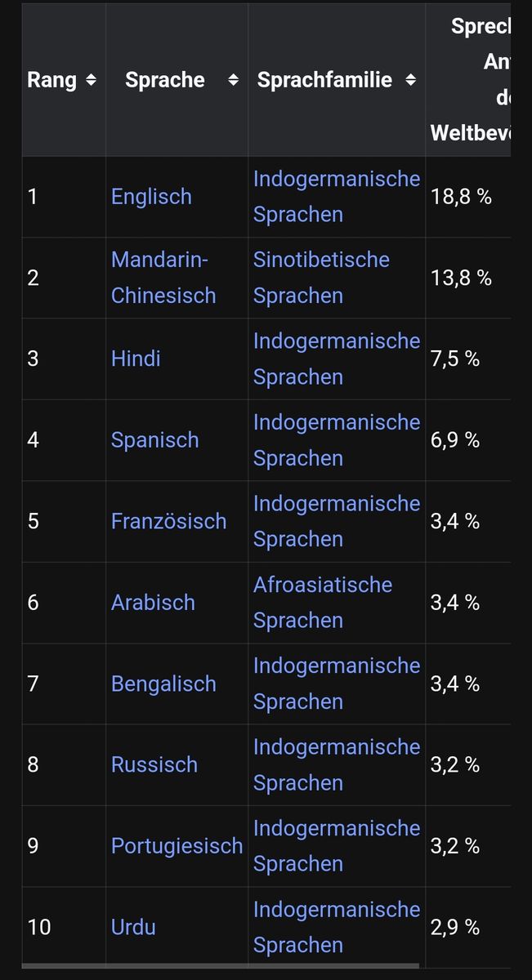Screen dimensions: 532x980
Task: Select the Weltbevölkerung share column header
Action: coord(471,80)
